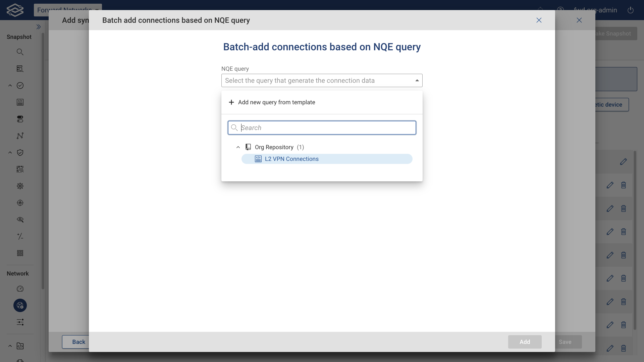The width and height of the screenshot is (644, 362).
Task: Open the help question mark icon
Action: click(x=561, y=9)
